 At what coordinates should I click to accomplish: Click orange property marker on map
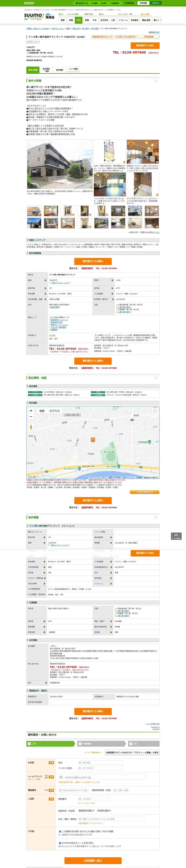(x=93, y=440)
